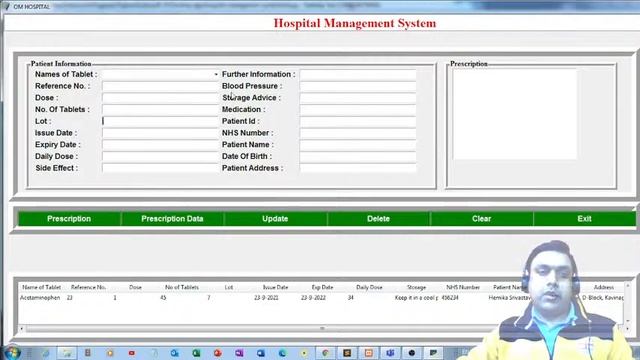Image resolution: width=640 pixels, height=360 pixels.
Task: Open Sublime Text from the taskbar
Action: coord(347,353)
